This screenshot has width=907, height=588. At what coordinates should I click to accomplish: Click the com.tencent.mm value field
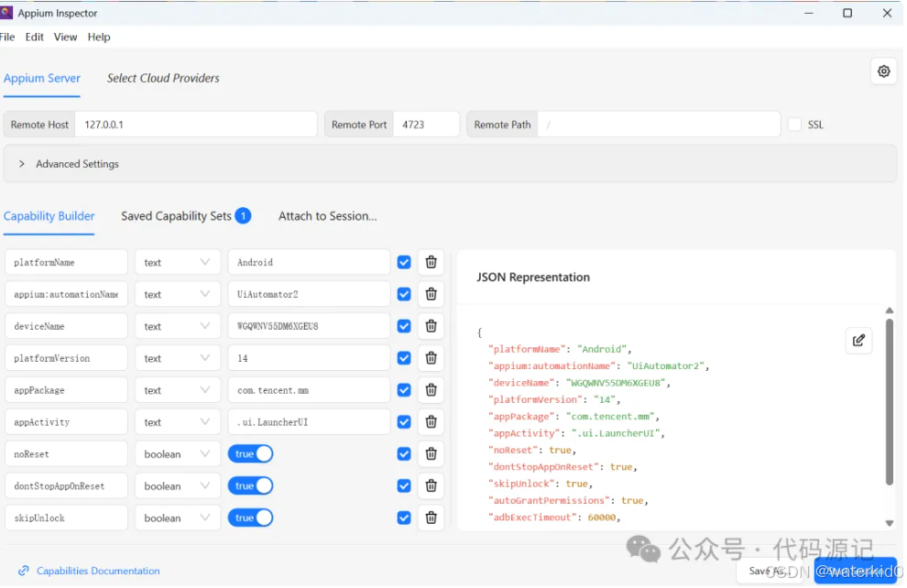coord(310,391)
